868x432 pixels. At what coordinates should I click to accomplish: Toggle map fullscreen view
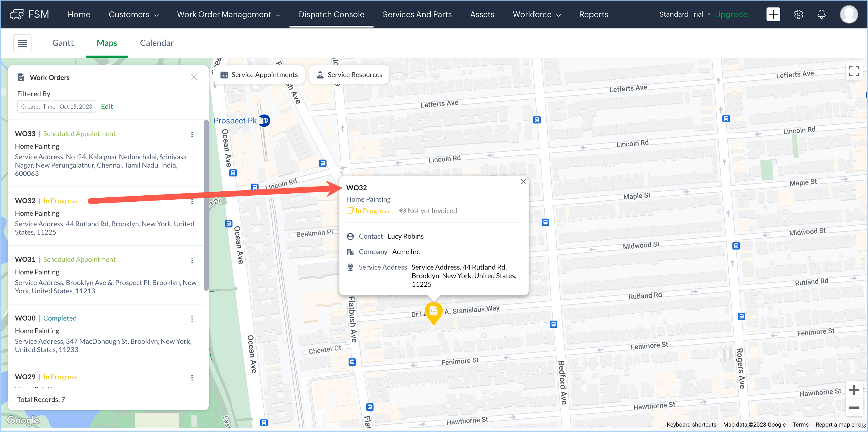coord(854,71)
